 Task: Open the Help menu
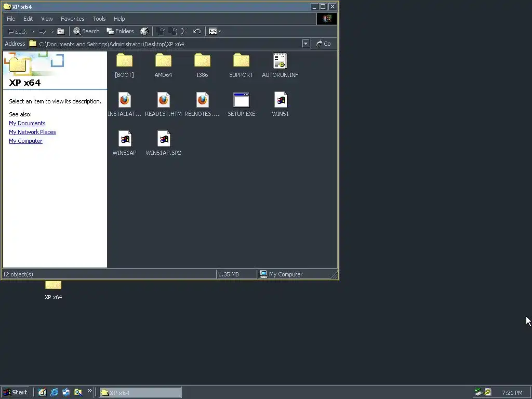119,19
